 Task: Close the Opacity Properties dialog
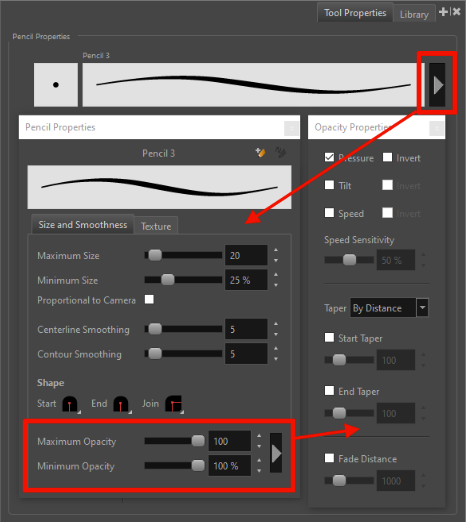click(437, 128)
